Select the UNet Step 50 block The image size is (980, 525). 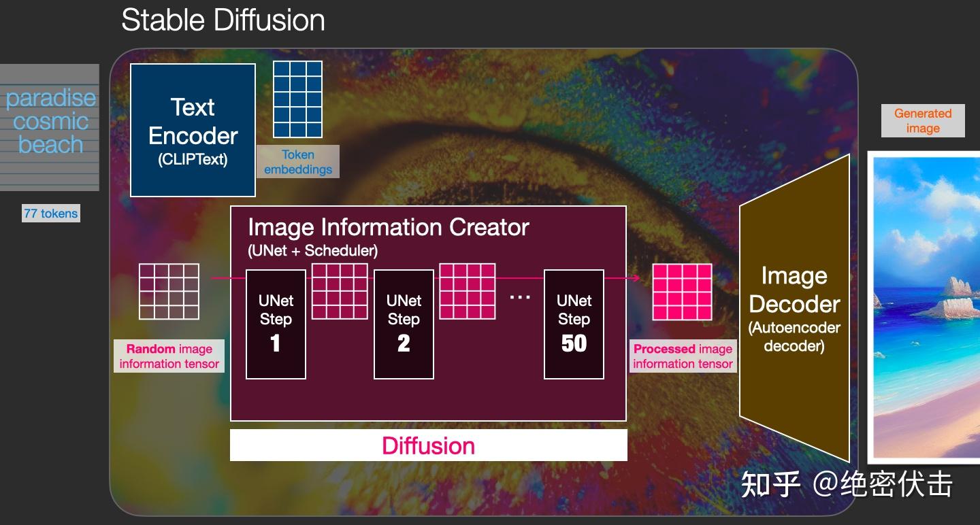[x=574, y=324]
